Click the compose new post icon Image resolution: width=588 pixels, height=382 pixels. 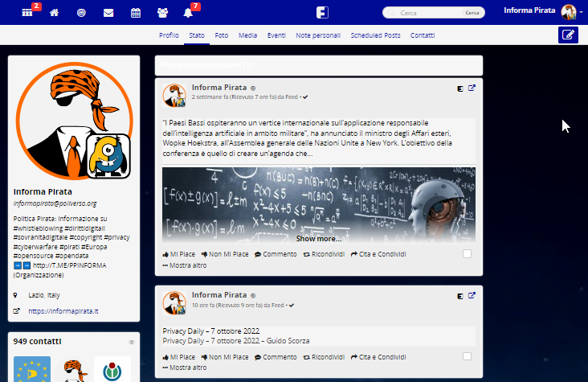(x=568, y=35)
